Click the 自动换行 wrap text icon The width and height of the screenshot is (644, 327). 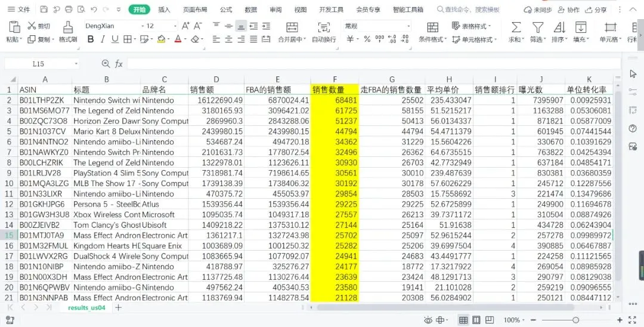[324, 27]
